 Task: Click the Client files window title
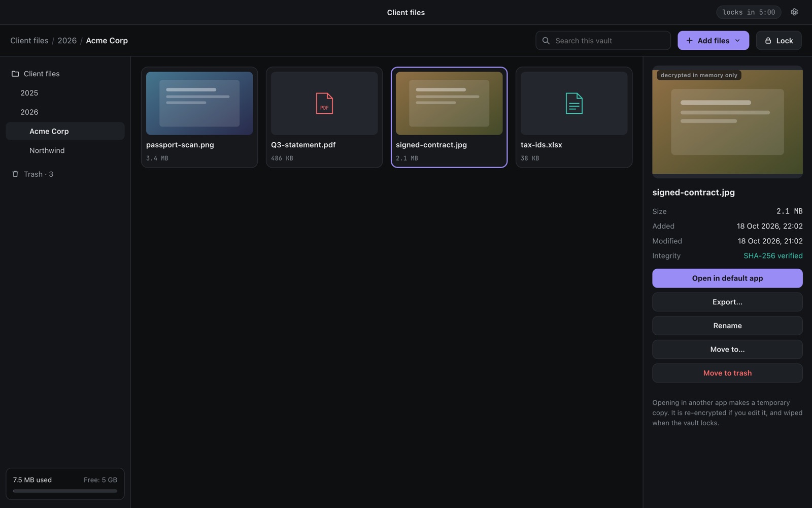coord(406,12)
